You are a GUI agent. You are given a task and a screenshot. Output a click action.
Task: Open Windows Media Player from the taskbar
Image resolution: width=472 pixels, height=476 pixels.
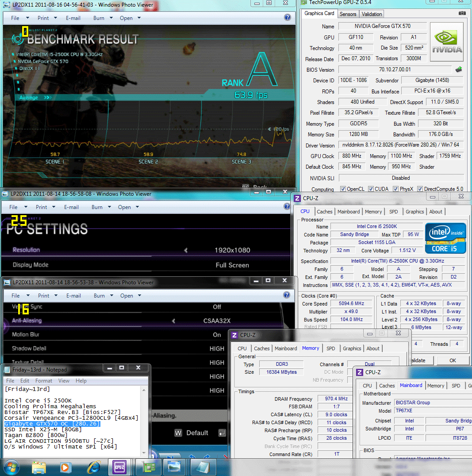(x=65, y=468)
